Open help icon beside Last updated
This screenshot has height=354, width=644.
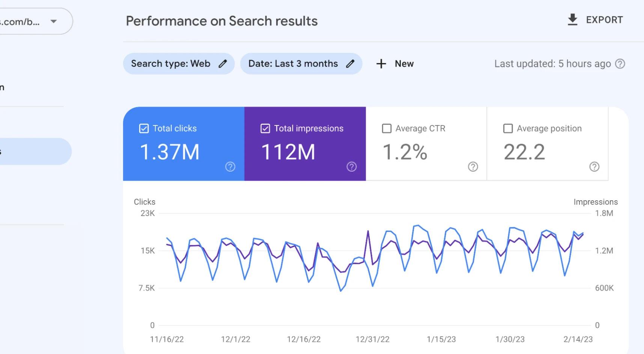(620, 64)
